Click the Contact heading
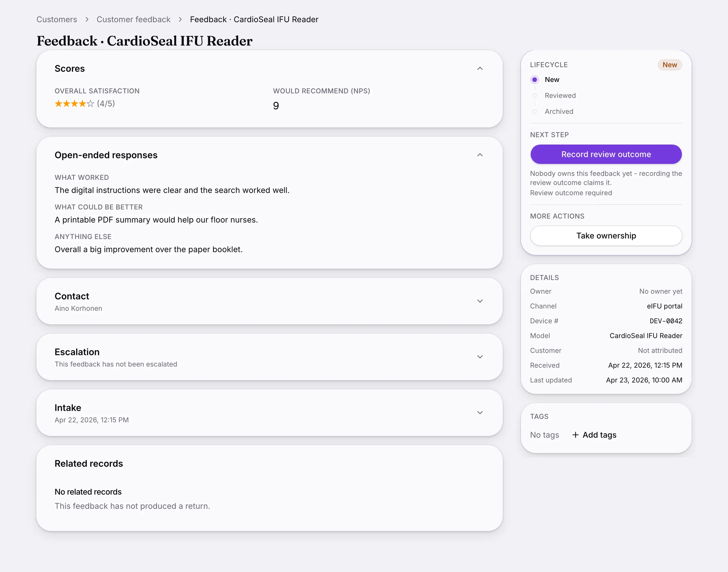The width and height of the screenshot is (728, 572). click(72, 296)
